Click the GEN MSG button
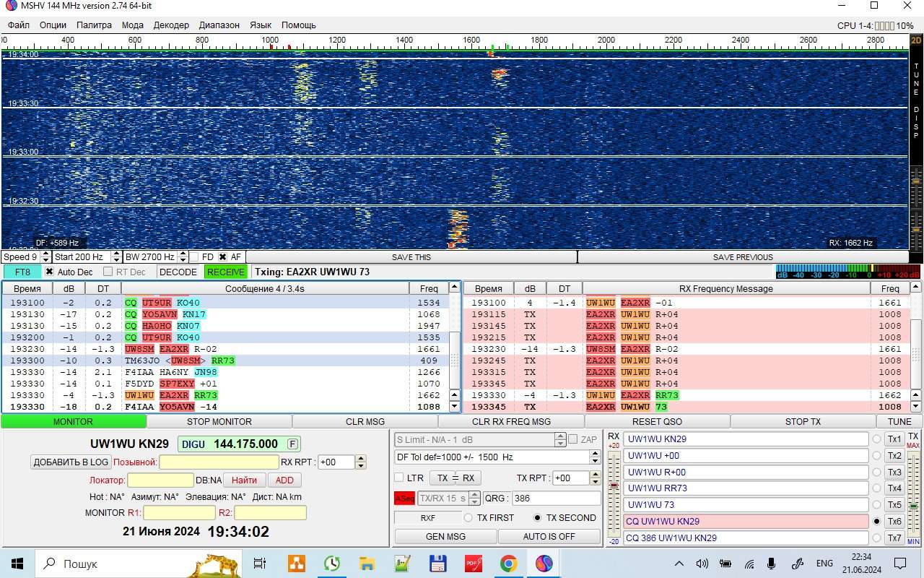 [445, 537]
